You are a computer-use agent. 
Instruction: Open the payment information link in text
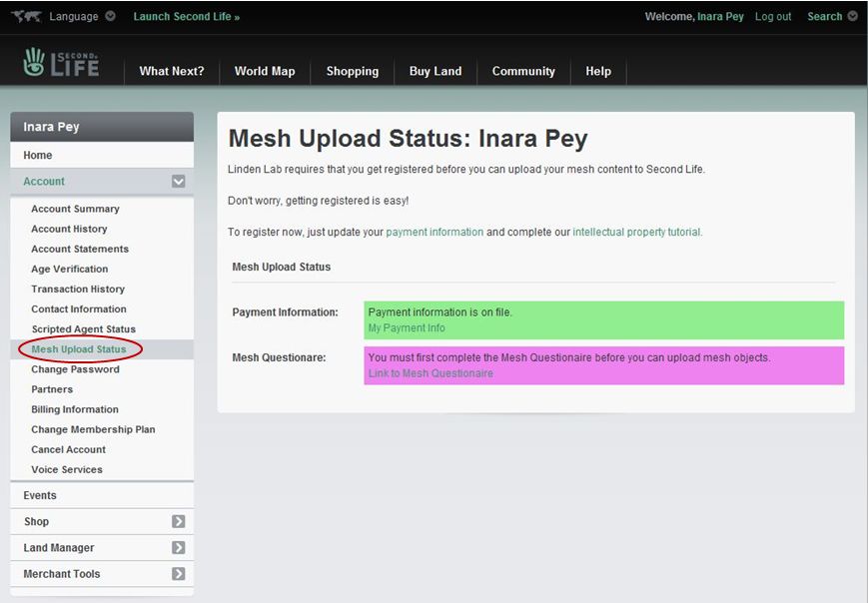click(x=434, y=232)
